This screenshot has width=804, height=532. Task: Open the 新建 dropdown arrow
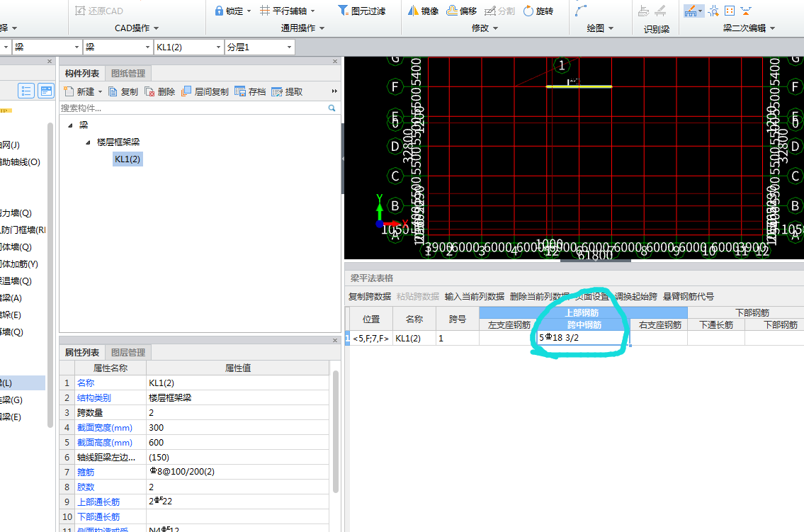[100, 92]
